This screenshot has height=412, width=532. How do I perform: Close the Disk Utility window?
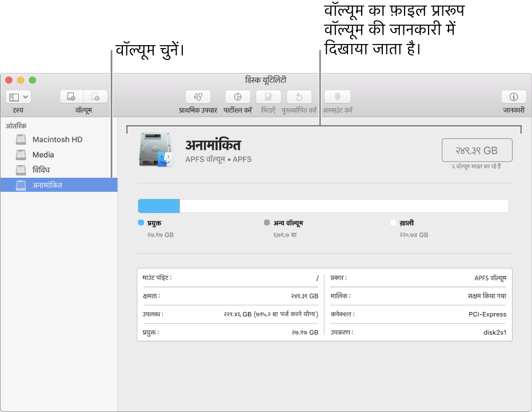click(x=9, y=80)
